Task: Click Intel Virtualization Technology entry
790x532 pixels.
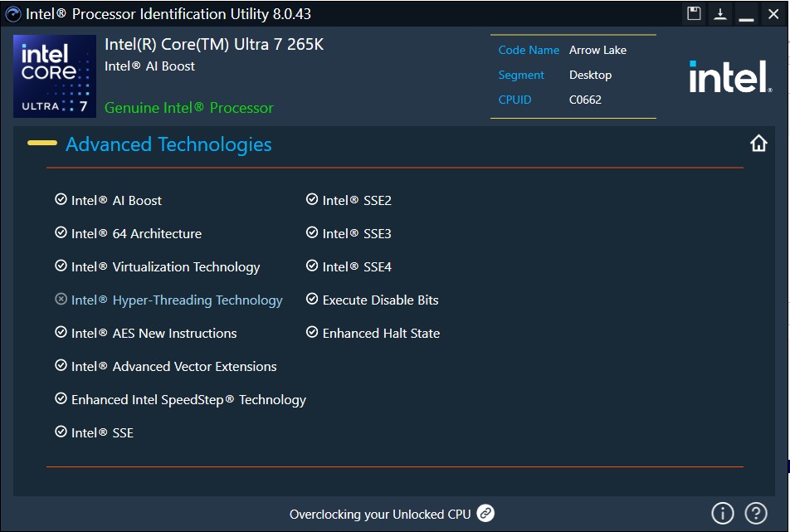Action: click(165, 266)
